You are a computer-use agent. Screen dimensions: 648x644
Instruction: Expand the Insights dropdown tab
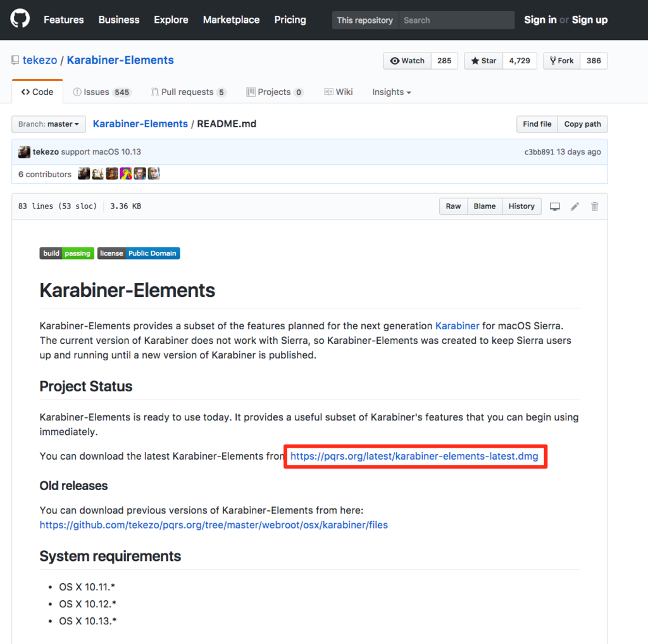[x=391, y=92]
